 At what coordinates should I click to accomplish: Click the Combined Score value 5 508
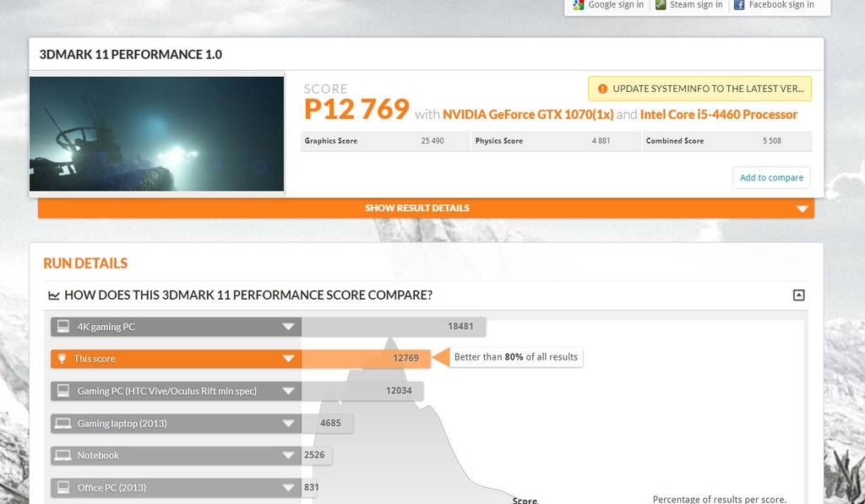772,141
